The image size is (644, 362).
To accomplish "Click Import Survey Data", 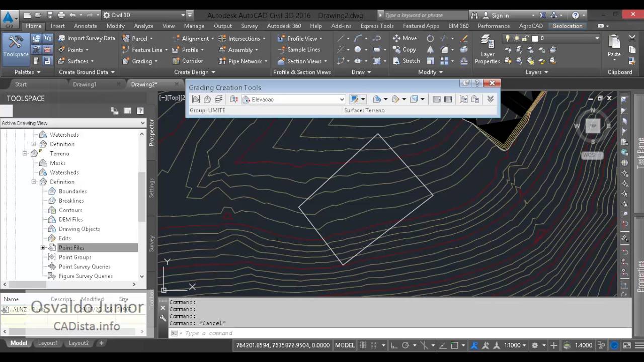I will click(x=86, y=38).
